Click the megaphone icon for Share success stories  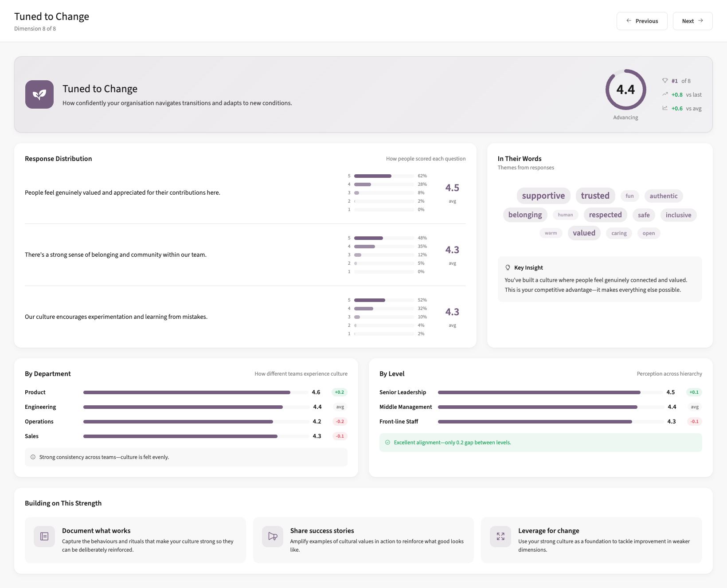pyautogui.click(x=272, y=536)
